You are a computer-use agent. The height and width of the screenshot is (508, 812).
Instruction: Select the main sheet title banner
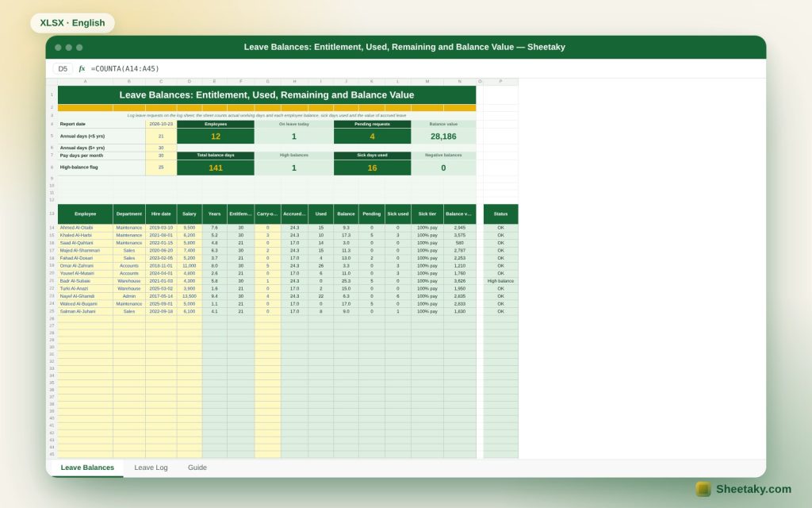click(266, 95)
